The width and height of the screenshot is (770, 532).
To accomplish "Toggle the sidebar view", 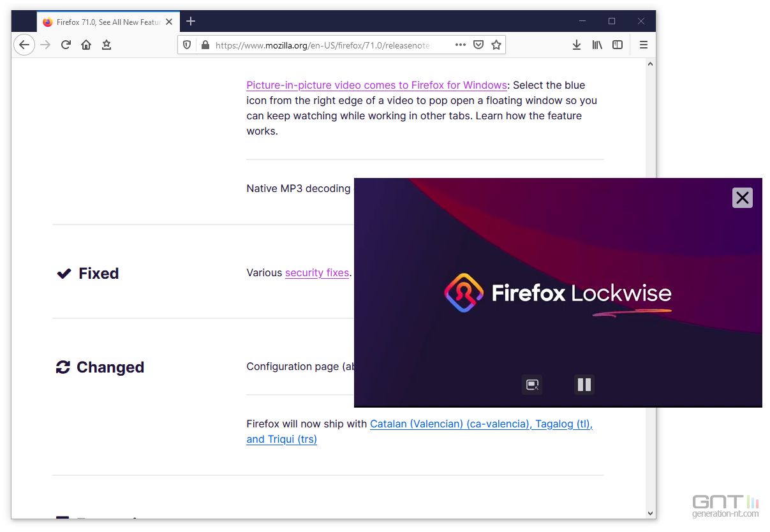I will pos(618,45).
